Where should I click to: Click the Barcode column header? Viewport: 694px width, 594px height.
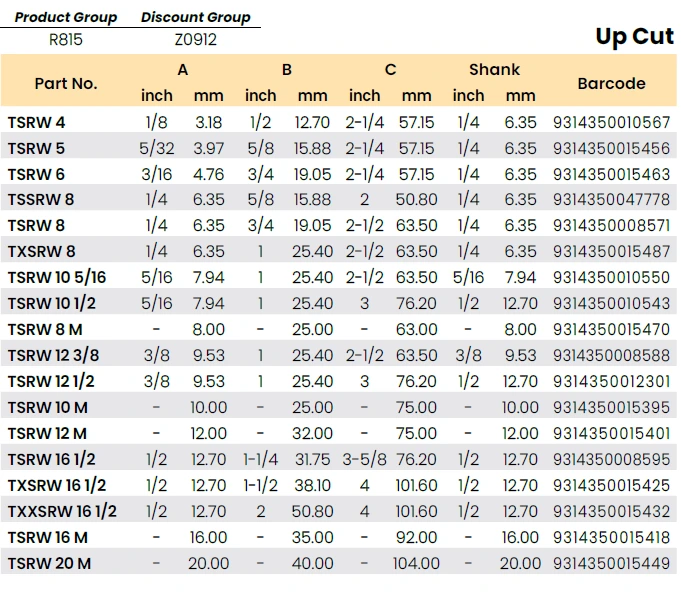click(x=611, y=83)
